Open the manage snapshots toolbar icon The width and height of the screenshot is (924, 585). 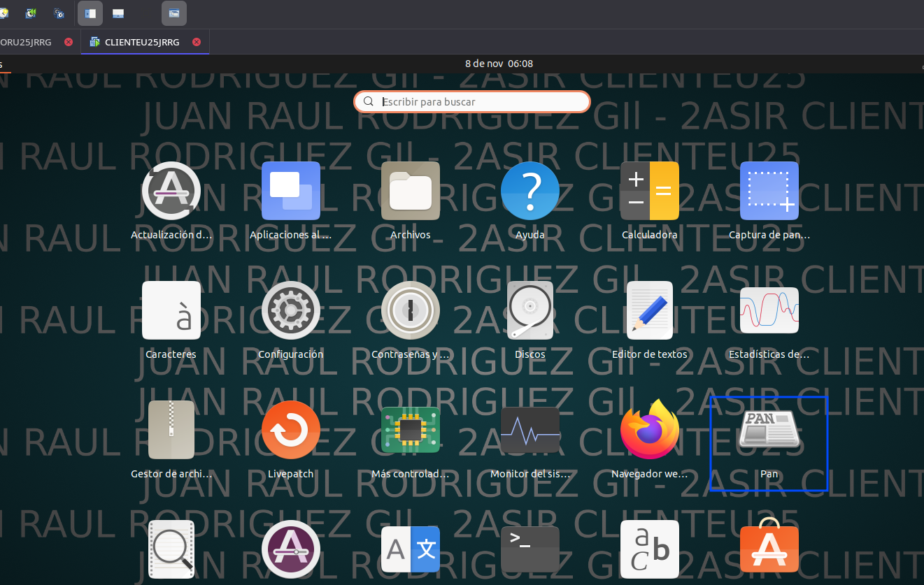tap(59, 13)
